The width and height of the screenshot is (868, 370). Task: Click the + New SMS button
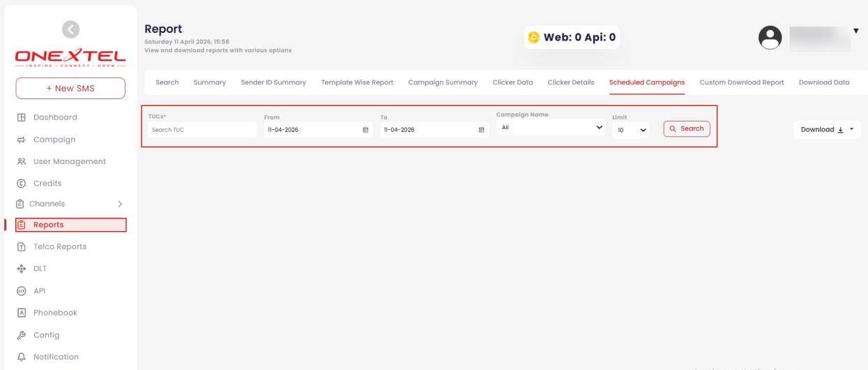(x=70, y=88)
